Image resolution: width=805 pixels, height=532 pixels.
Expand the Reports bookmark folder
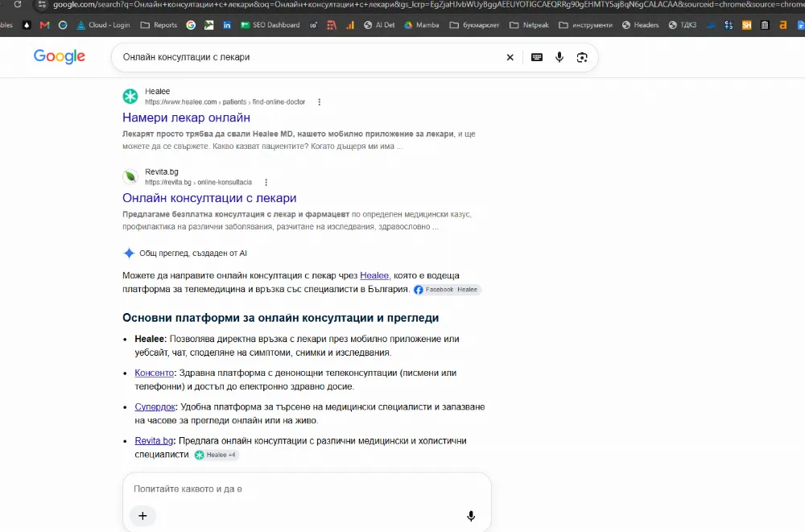coord(159,25)
